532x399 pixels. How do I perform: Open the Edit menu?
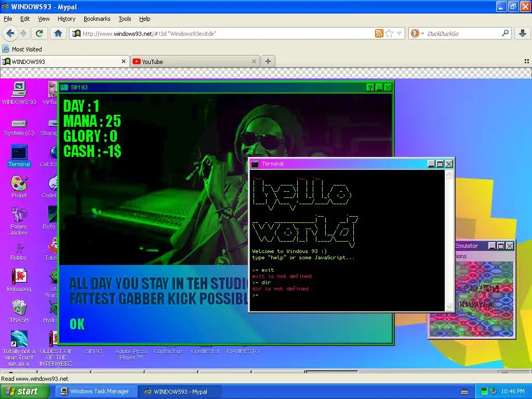25,19
